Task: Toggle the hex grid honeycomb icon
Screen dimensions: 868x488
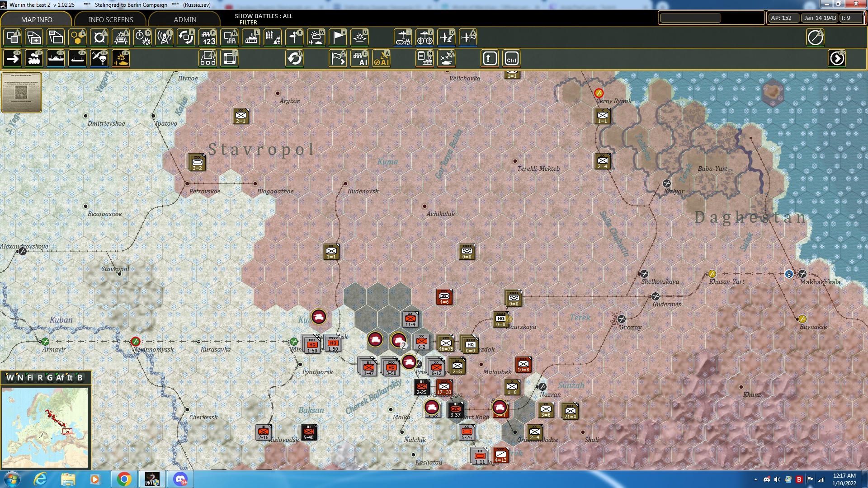Action: pyautogui.click(x=77, y=38)
